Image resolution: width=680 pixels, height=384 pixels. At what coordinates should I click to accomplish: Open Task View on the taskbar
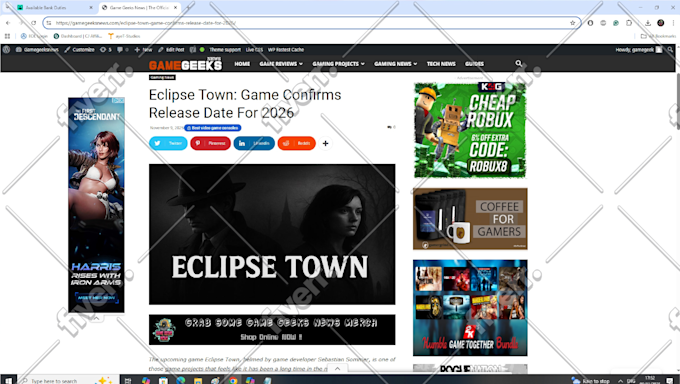[128, 381]
